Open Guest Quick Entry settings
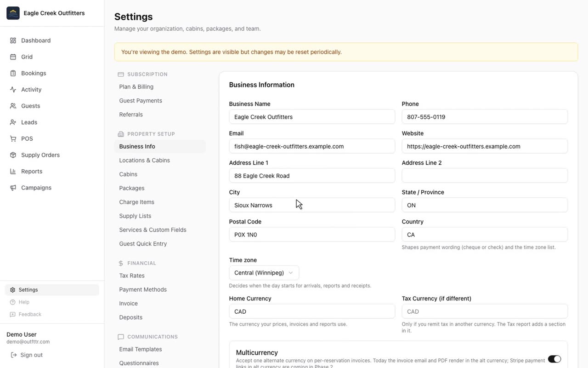The width and height of the screenshot is (588, 368). pos(143,244)
